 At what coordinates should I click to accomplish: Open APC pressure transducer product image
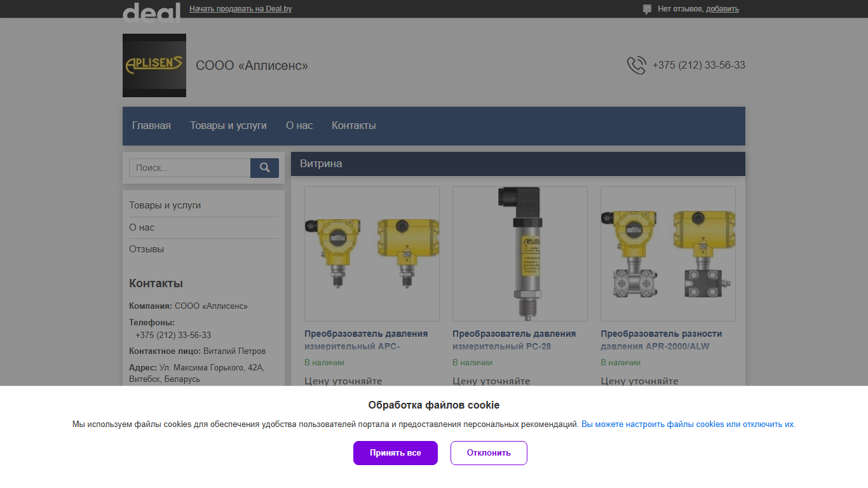[x=372, y=254]
